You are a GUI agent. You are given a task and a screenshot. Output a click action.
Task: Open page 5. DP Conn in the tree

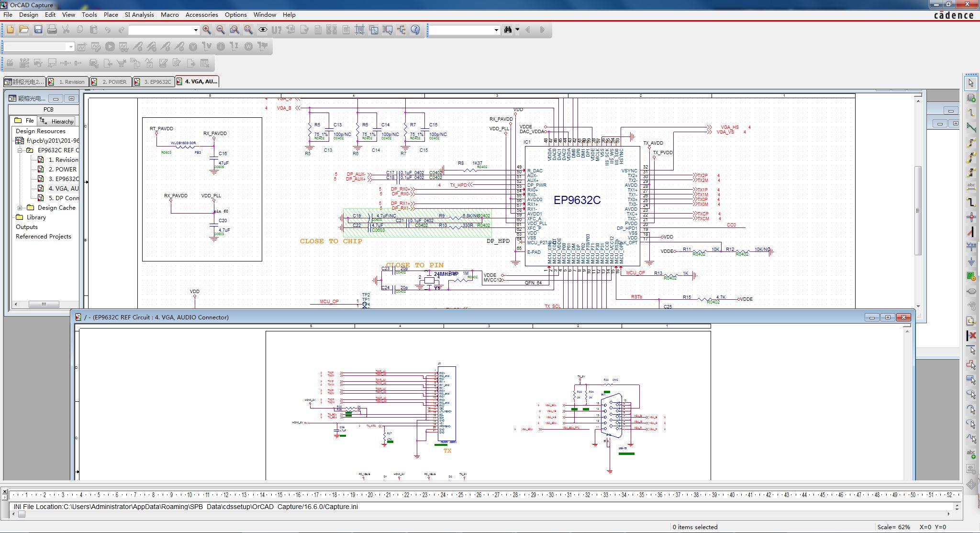pos(65,198)
